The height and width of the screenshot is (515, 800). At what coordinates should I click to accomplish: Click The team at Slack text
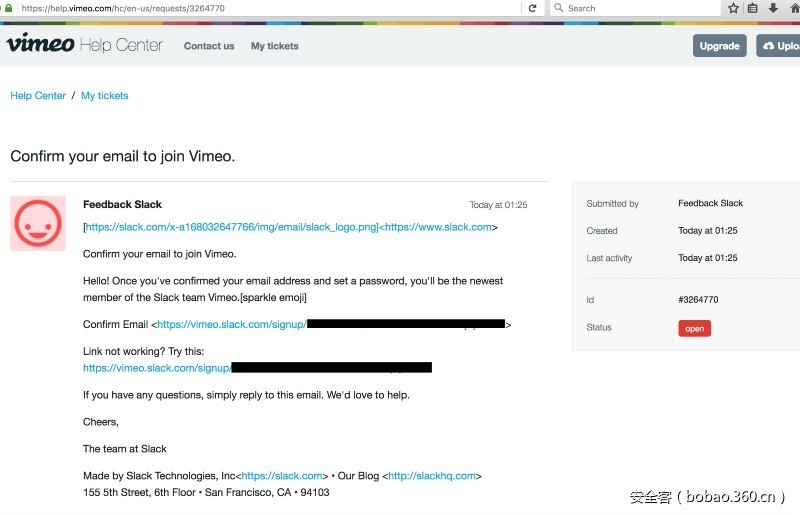click(x=125, y=449)
